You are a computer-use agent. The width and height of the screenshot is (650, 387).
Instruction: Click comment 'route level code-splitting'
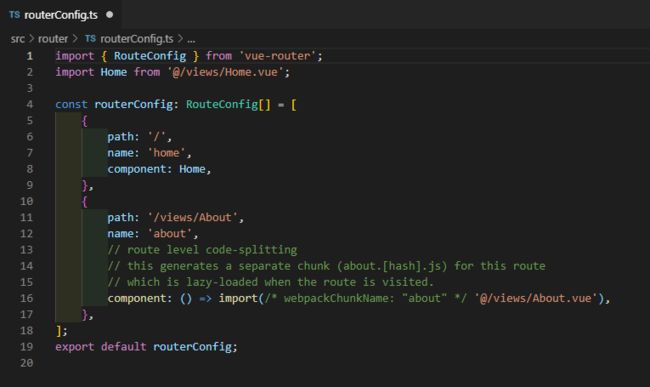coord(202,250)
